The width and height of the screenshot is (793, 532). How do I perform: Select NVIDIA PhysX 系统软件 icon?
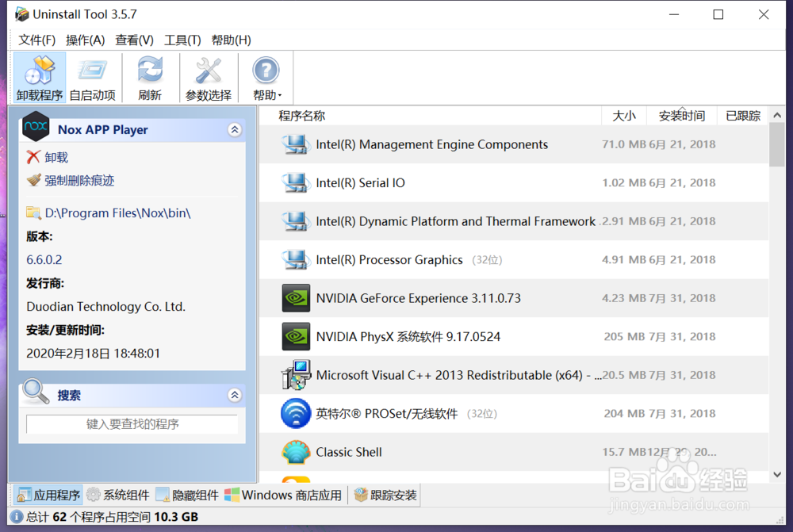[x=296, y=337]
